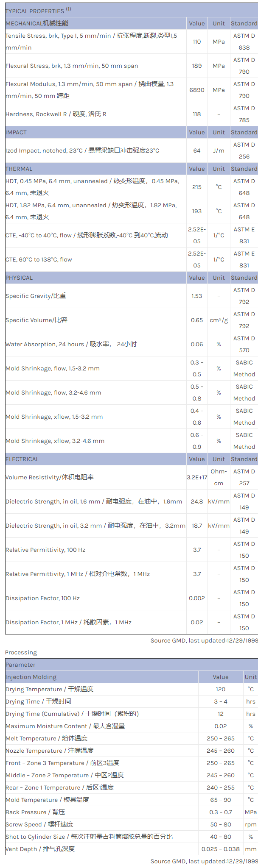Select the ASTM D 256 standard cell

pyautogui.click(x=244, y=150)
